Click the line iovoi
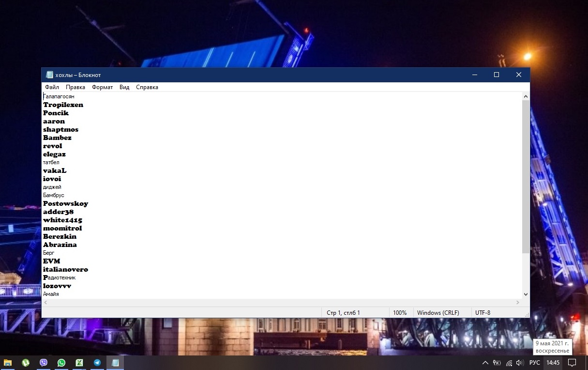This screenshot has height=370, width=588. click(x=52, y=179)
